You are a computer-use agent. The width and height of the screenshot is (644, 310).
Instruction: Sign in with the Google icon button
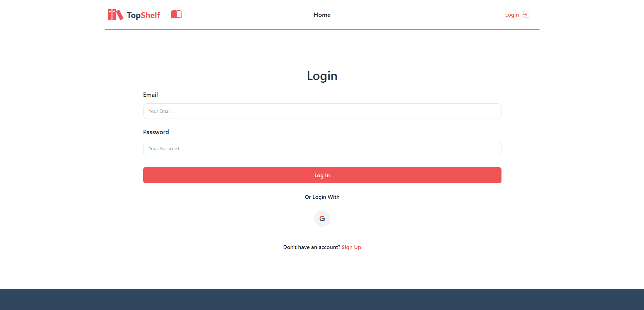point(322,219)
